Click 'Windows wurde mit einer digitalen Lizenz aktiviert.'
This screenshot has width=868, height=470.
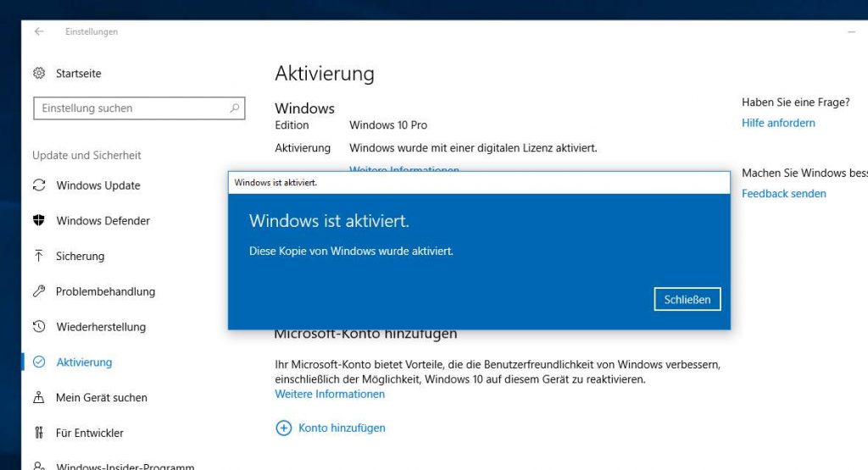tap(473, 148)
